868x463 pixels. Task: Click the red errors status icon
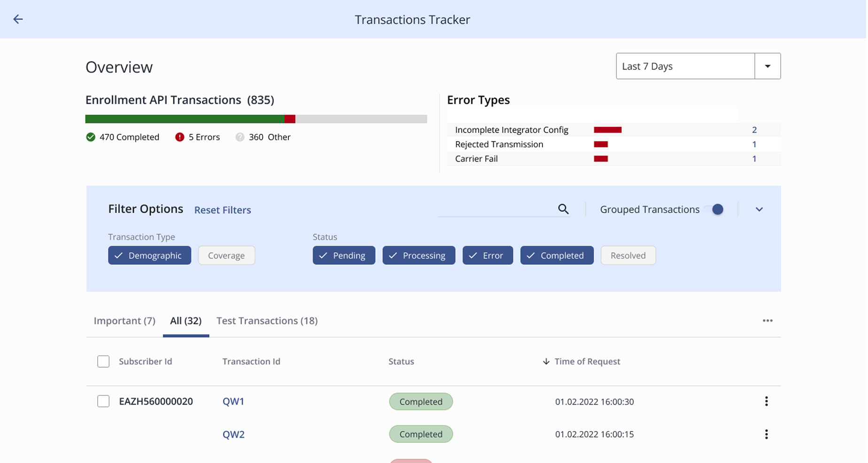[179, 137]
